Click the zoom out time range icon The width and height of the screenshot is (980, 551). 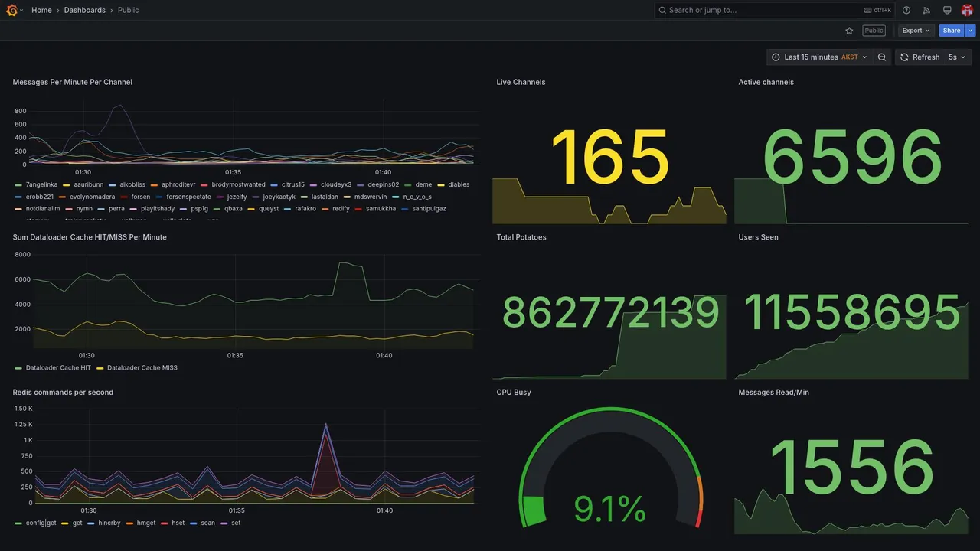click(882, 57)
